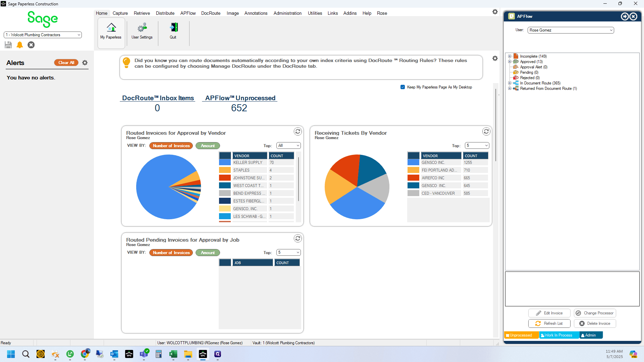Toggle Keep My Paperless Page As My Desktop

tap(402, 87)
